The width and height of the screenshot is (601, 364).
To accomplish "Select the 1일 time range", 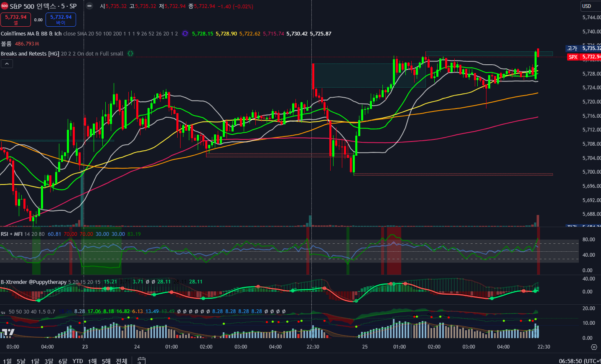I will (x=7, y=361).
